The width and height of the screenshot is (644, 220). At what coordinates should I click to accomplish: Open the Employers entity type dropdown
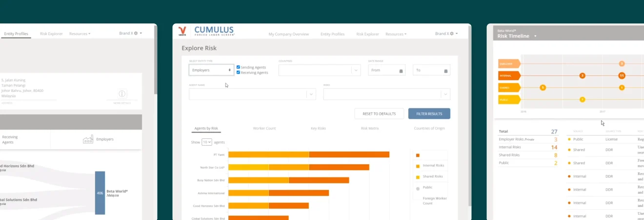pos(211,70)
